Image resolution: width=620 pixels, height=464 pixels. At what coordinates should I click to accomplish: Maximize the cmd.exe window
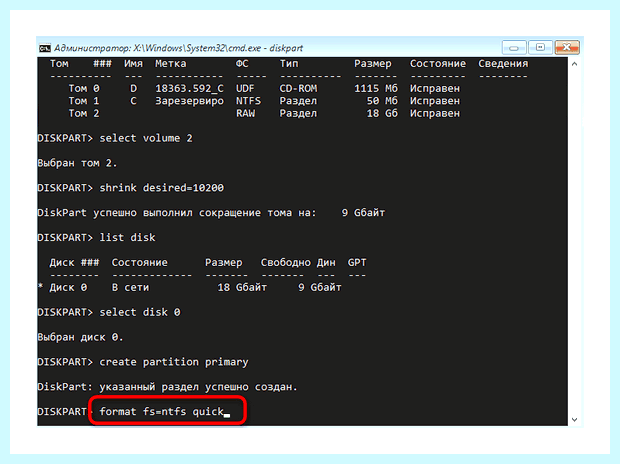tap(540, 48)
